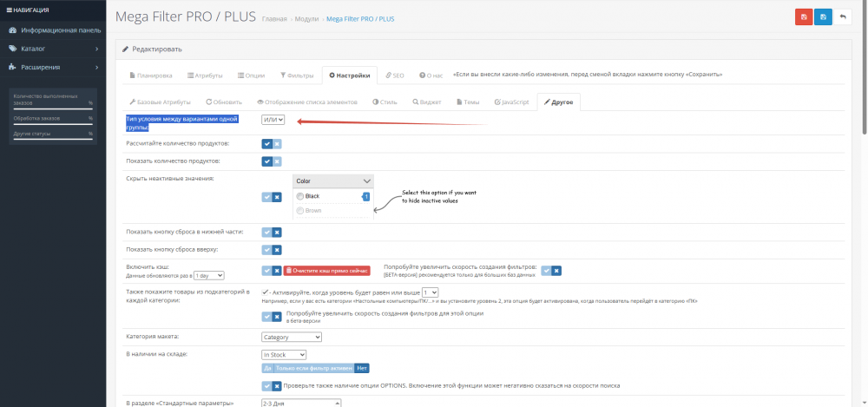Image resolution: width=868 pixels, height=407 pixels.
Task: Open the Темы sub-tab
Action: pyautogui.click(x=468, y=102)
